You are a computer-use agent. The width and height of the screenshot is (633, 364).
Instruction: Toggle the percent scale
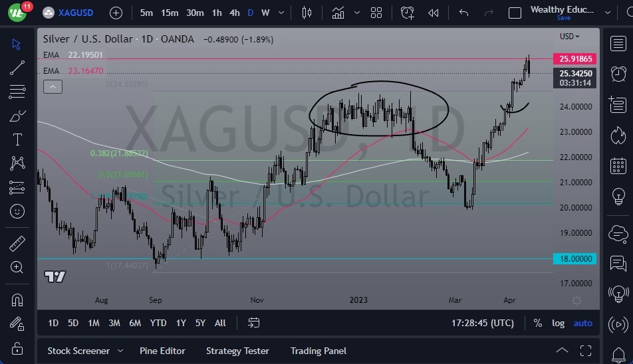coord(538,323)
